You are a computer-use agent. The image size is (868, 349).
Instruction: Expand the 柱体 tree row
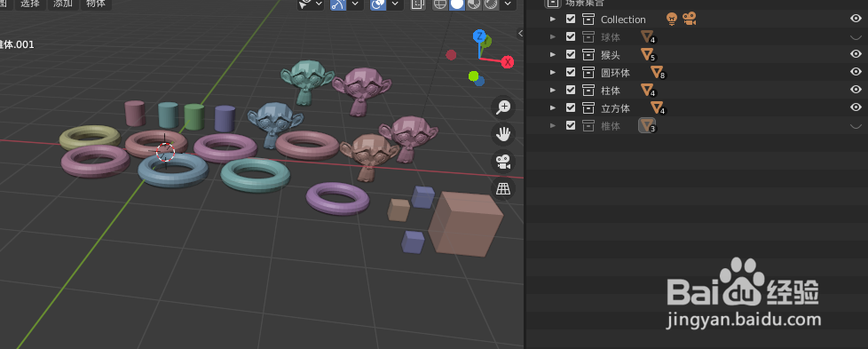552,91
